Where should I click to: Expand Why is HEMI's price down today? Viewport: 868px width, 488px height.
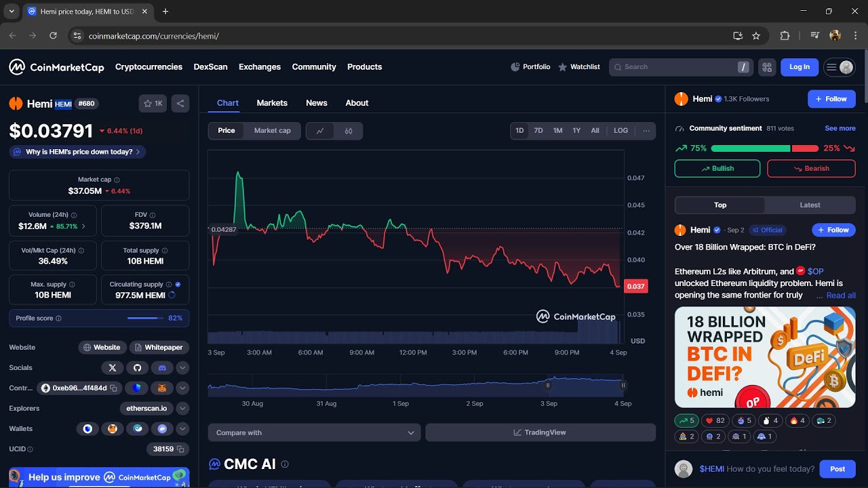77,152
